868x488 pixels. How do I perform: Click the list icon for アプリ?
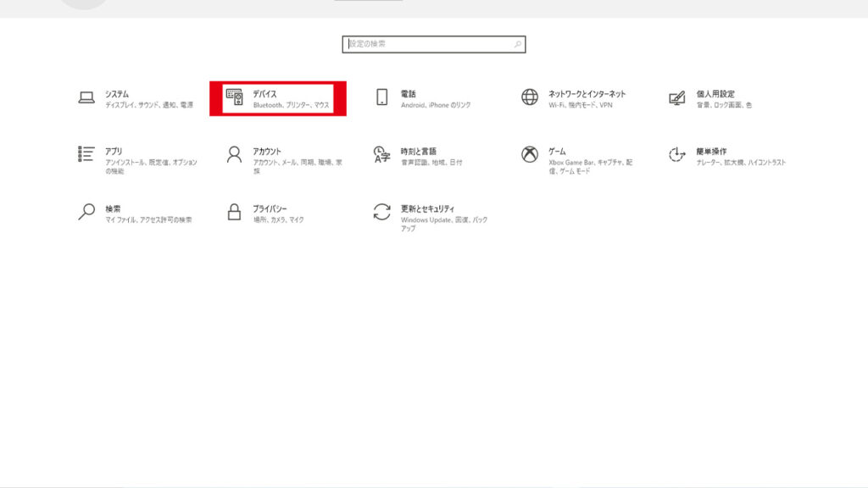click(86, 154)
